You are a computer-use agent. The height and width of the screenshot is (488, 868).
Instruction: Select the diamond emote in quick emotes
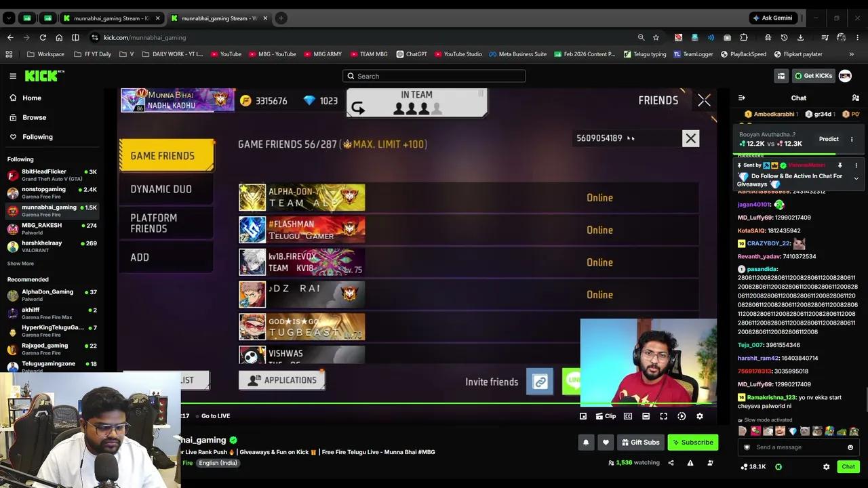point(793,431)
